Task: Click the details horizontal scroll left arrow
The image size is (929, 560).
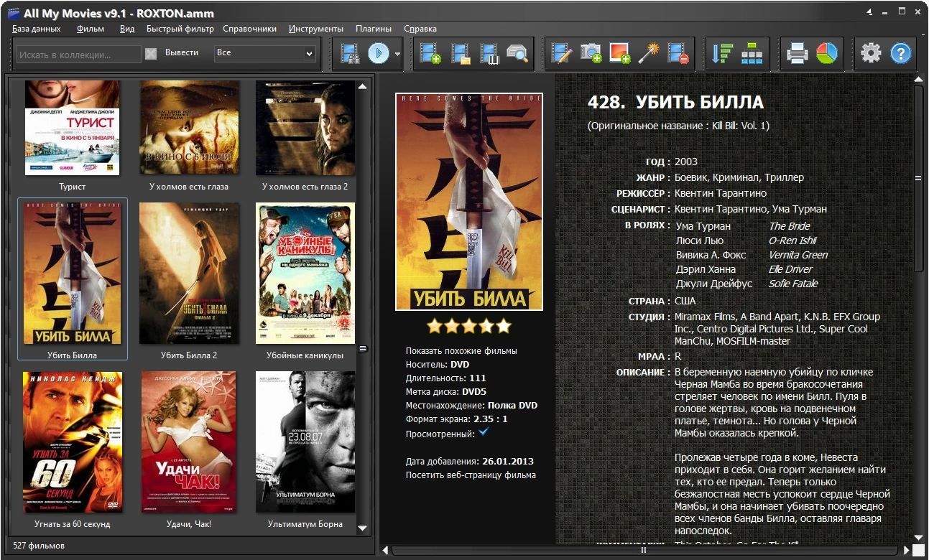Action: click(x=385, y=551)
